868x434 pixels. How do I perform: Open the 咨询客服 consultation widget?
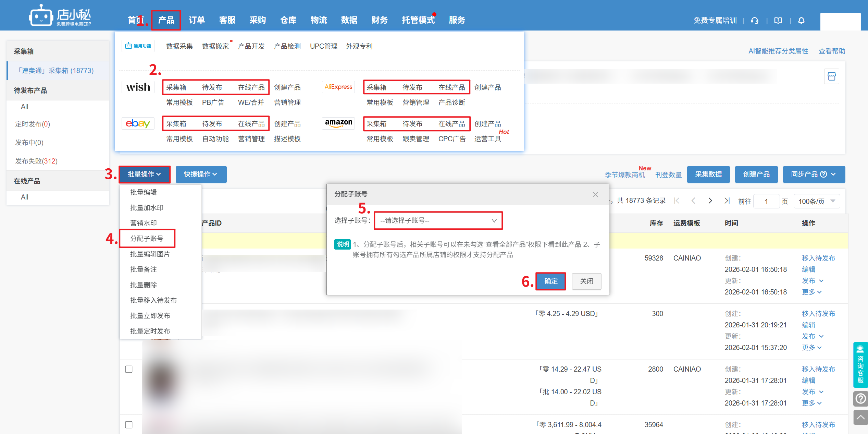860,365
